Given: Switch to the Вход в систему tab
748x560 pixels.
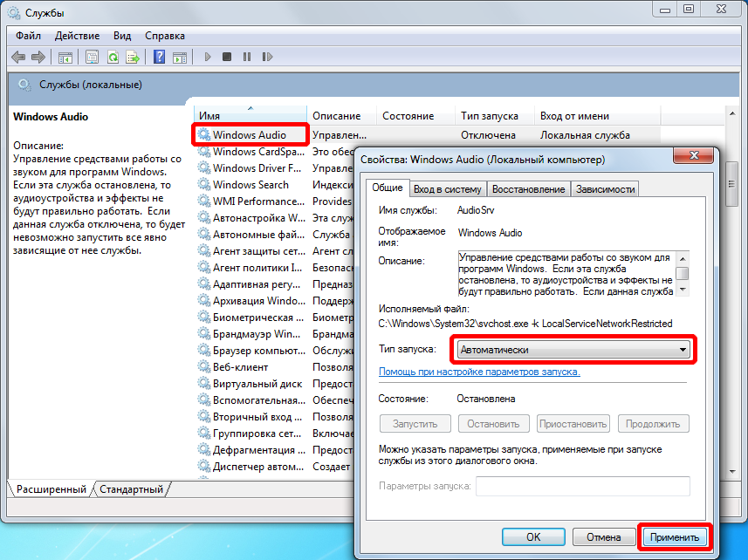Looking at the screenshot, I should pyautogui.click(x=448, y=189).
